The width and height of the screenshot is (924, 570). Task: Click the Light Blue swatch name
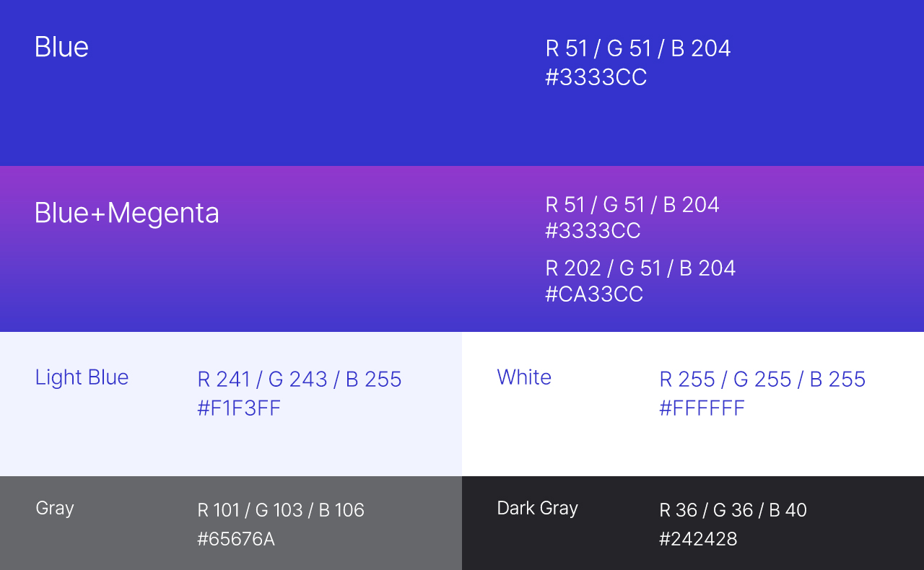(x=82, y=377)
